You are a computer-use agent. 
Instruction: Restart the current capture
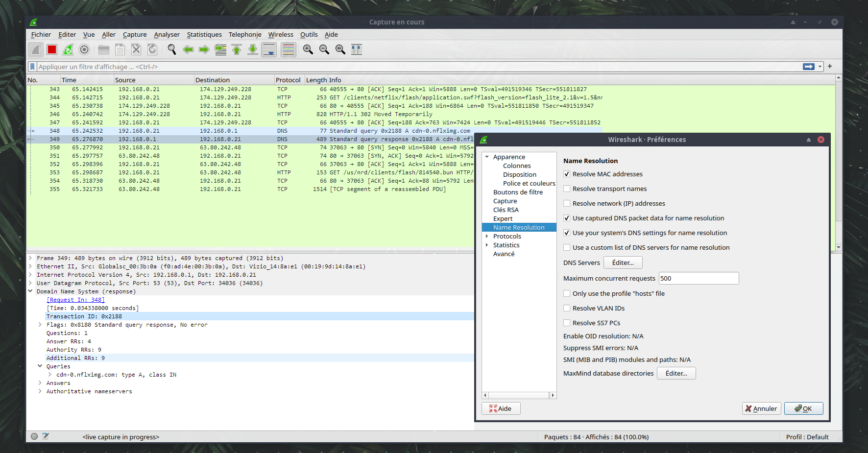(68, 49)
